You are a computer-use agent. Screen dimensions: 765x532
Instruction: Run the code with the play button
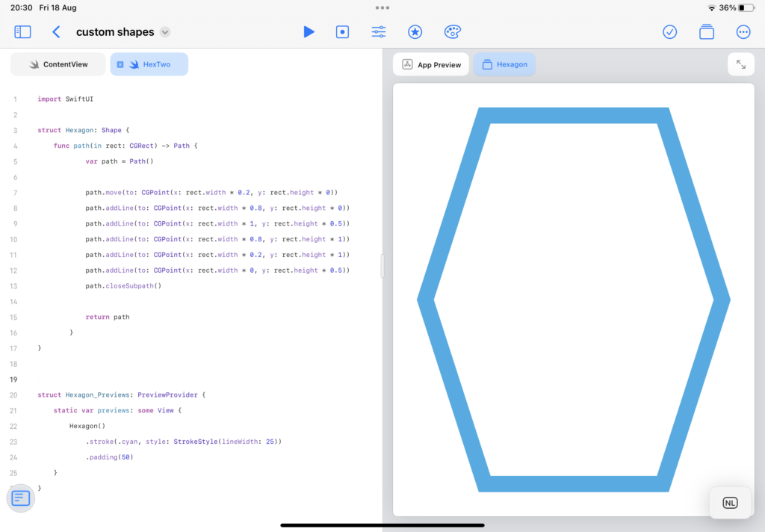point(309,32)
